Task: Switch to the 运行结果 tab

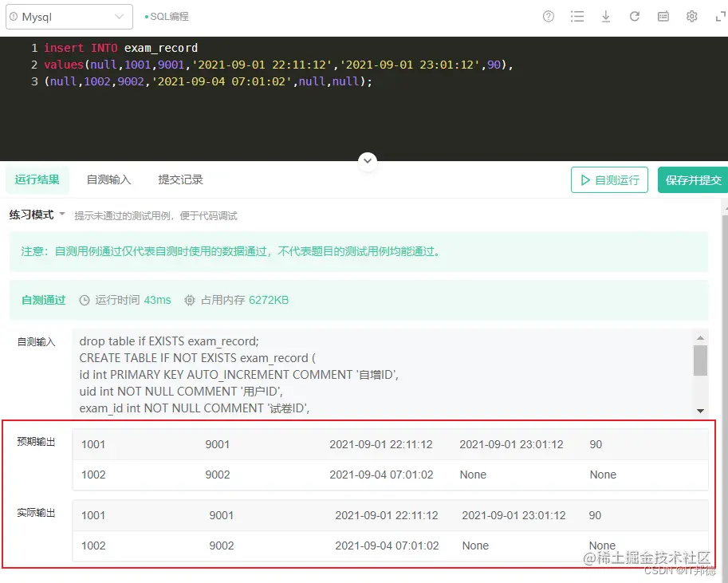Action: [x=37, y=179]
